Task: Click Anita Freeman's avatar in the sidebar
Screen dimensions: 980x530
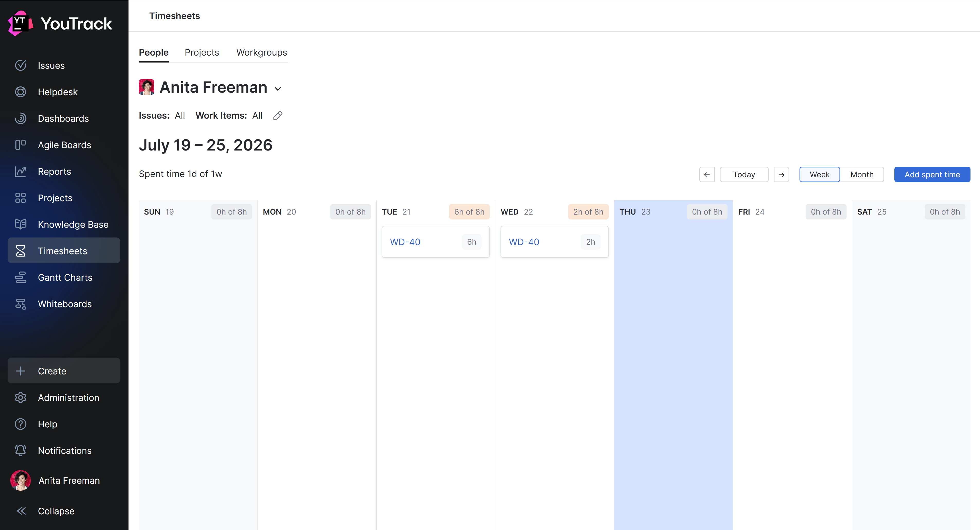Action: (21, 480)
